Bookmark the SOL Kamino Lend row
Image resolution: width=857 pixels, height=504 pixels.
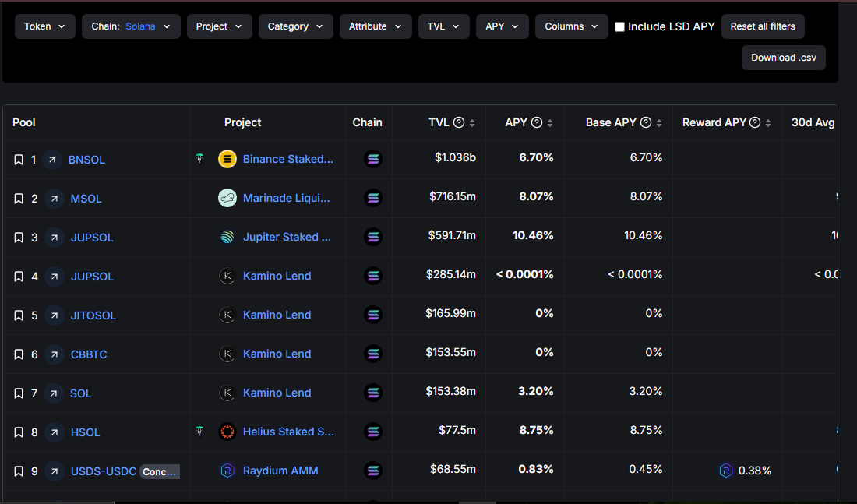pos(19,393)
